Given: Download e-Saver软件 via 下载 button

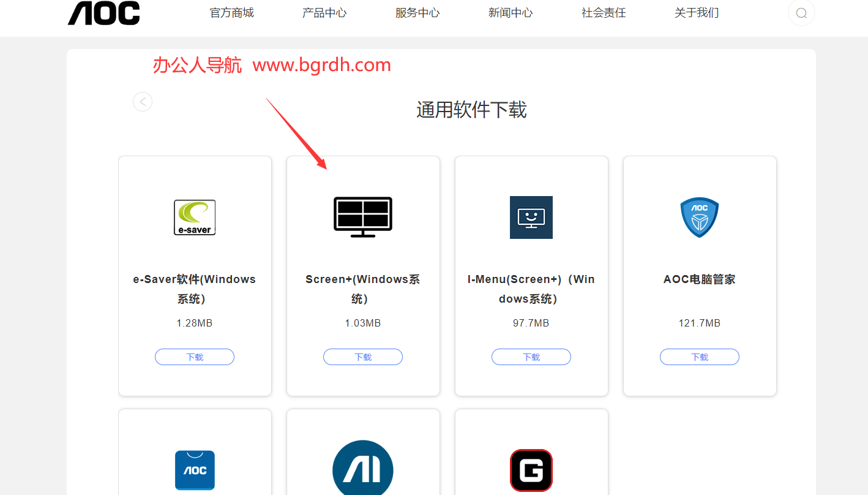Looking at the screenshot, I should [x=195, y=357].
